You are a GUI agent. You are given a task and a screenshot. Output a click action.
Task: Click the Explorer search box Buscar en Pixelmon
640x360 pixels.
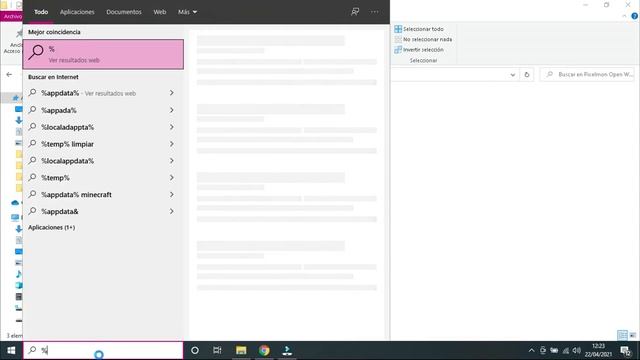[x=587, y=74]
